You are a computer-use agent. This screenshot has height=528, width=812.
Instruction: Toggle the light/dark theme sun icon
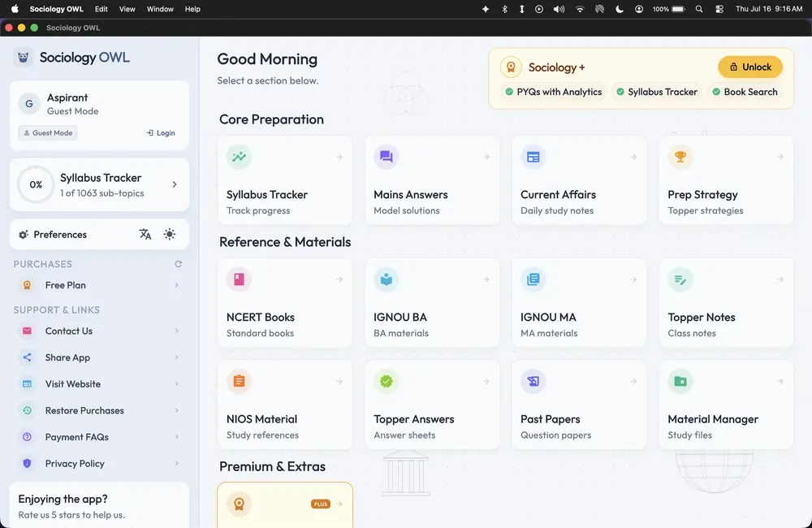pos(170,234)
